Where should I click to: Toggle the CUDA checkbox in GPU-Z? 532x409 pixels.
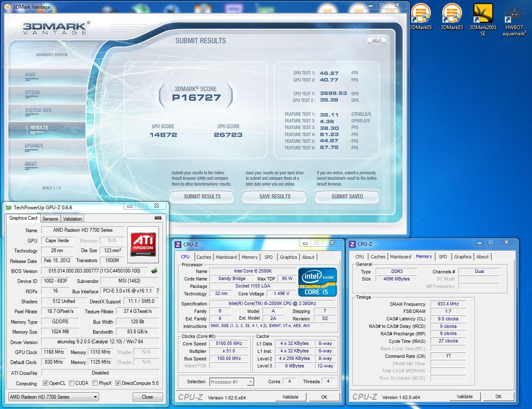(x=72, y=383)
